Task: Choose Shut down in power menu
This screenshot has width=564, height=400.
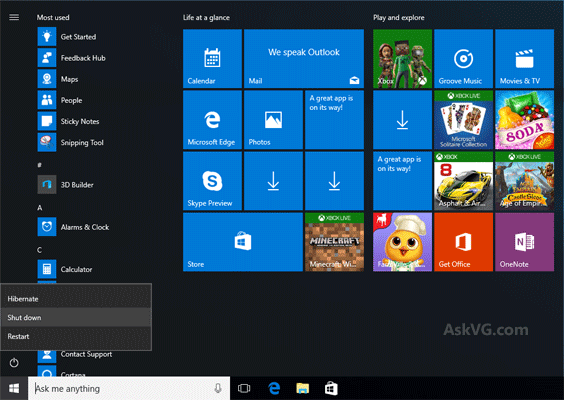Action: (76, 317)
